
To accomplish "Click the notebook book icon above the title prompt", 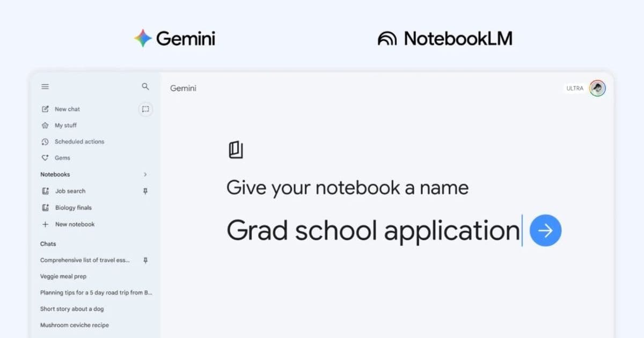I will (x=237, y=149).
